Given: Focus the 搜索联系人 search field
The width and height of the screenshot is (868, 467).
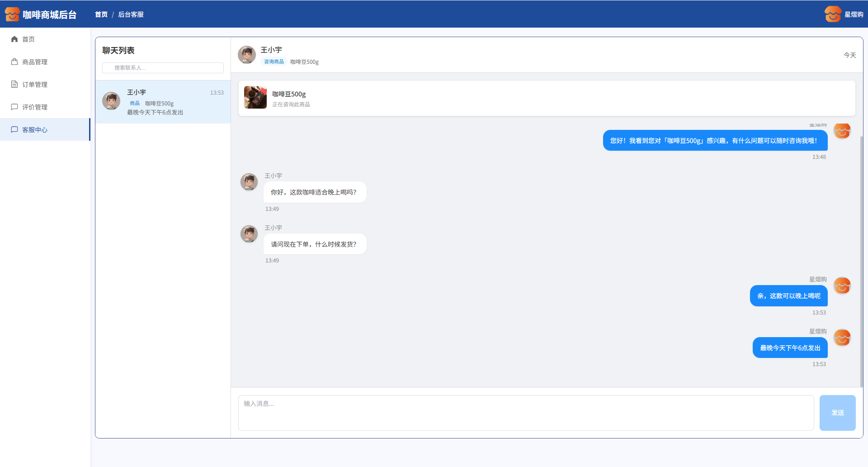Looking at the screenshot, I should pyautogui.click(x=163, y=68).
